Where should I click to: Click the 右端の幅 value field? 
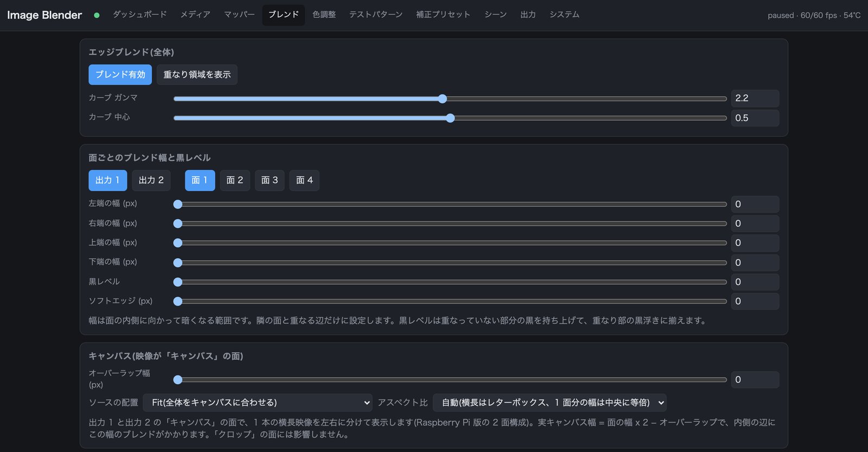pos(755,224)
